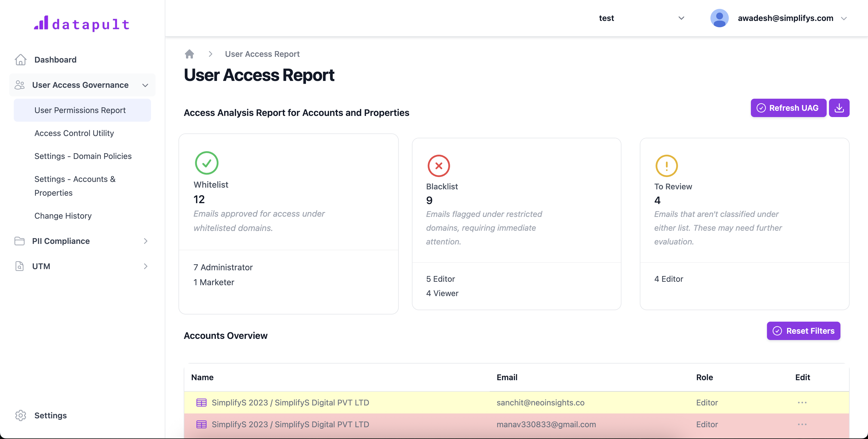
Task: Expand the PII Compliance menu
Action: tap(145, 241)
